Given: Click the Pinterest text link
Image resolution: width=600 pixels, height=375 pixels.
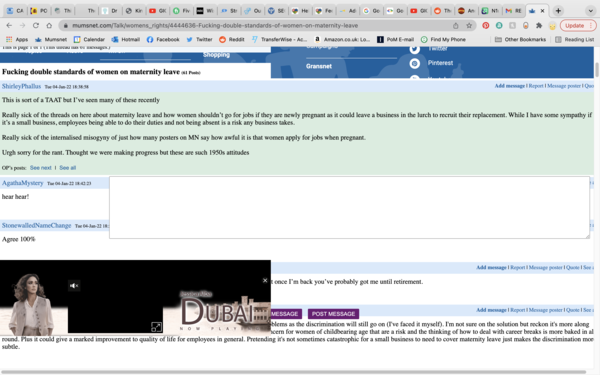Looking at the screenshot, I should pos(440,63).
